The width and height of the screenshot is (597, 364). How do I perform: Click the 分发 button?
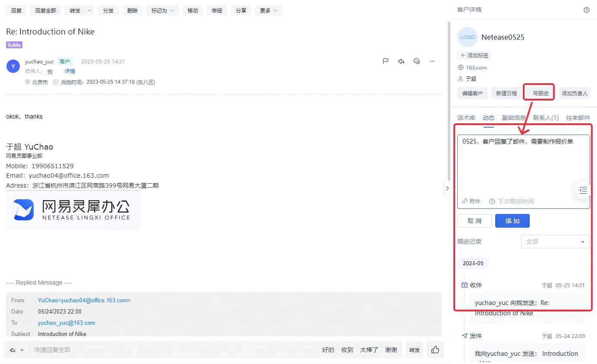(108, 10)
